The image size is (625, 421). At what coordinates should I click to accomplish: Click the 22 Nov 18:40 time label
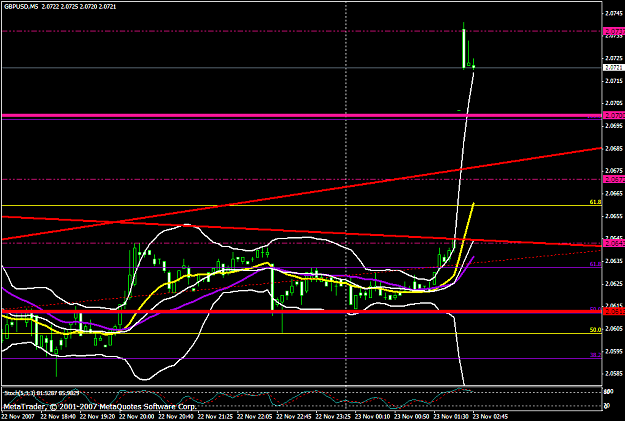click(x=57, y=416)
